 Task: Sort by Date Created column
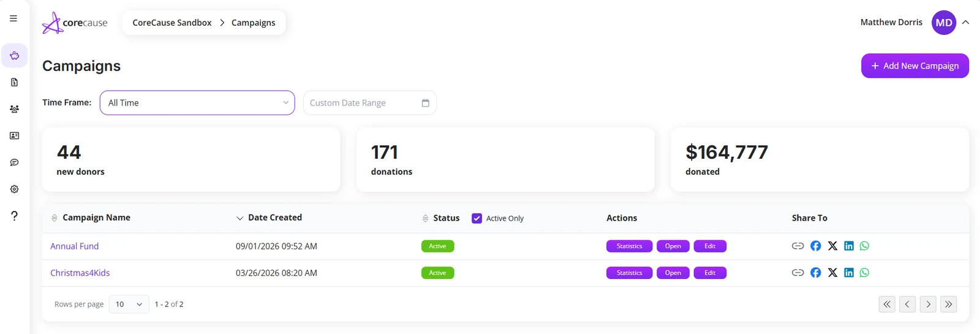[269, 218]
